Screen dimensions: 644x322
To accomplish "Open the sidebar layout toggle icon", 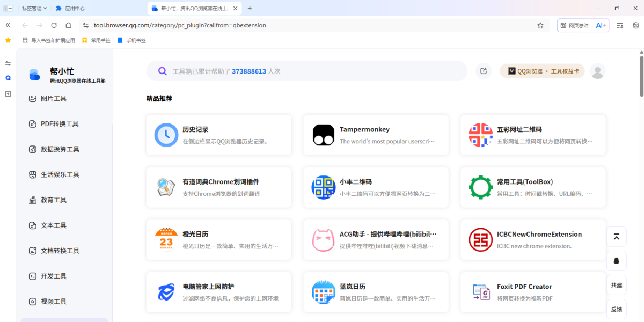I will tap(8, 63).
